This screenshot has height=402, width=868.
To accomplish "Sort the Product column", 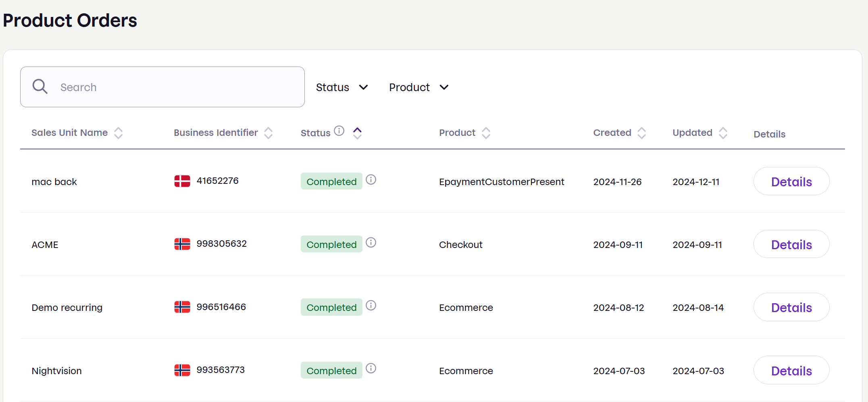I will click(x=487, y=133).
